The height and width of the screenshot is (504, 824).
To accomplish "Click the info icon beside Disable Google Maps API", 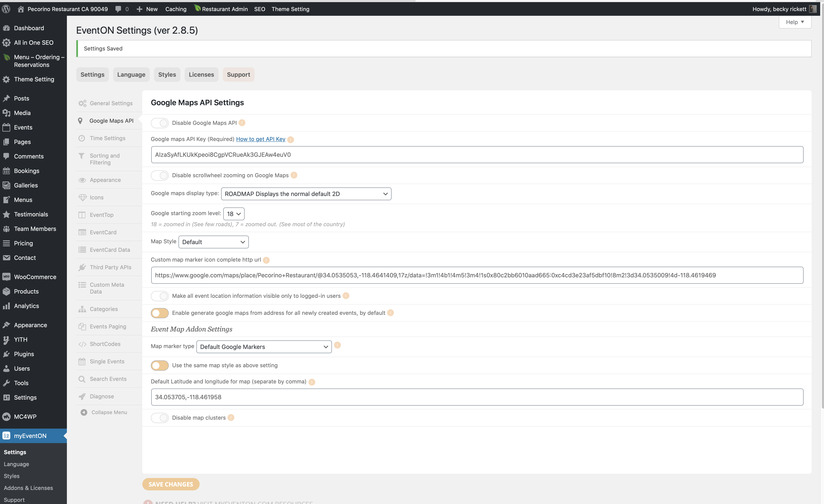I will 242,123.
